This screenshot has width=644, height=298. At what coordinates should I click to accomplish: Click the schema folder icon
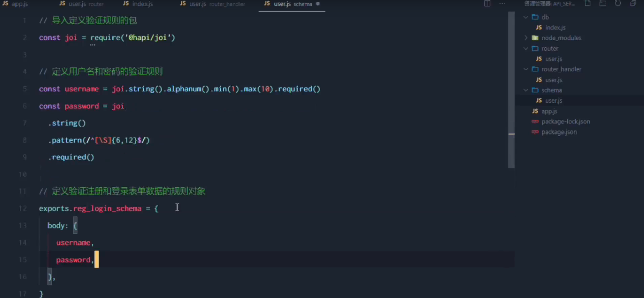[x=535, y=90]
